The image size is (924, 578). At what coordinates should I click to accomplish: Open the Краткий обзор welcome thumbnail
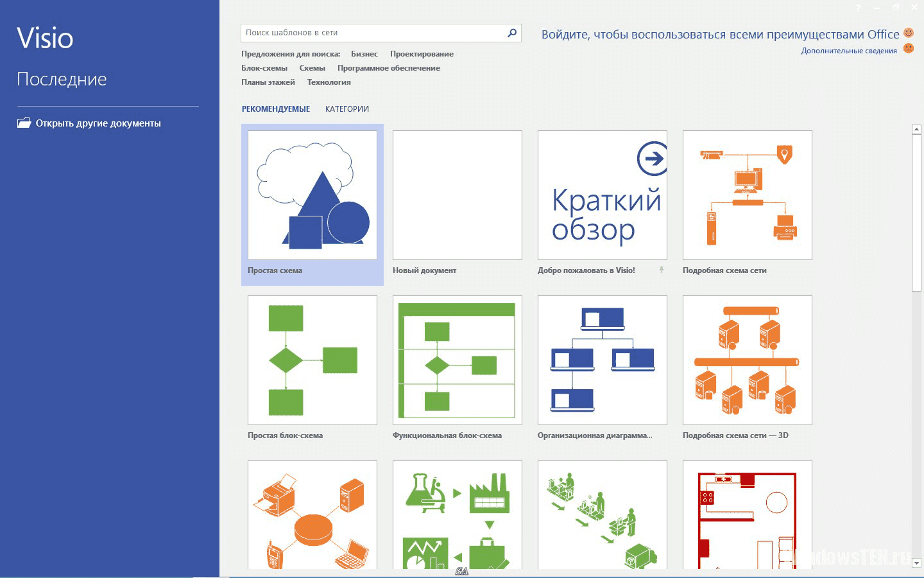click(603, 195)
